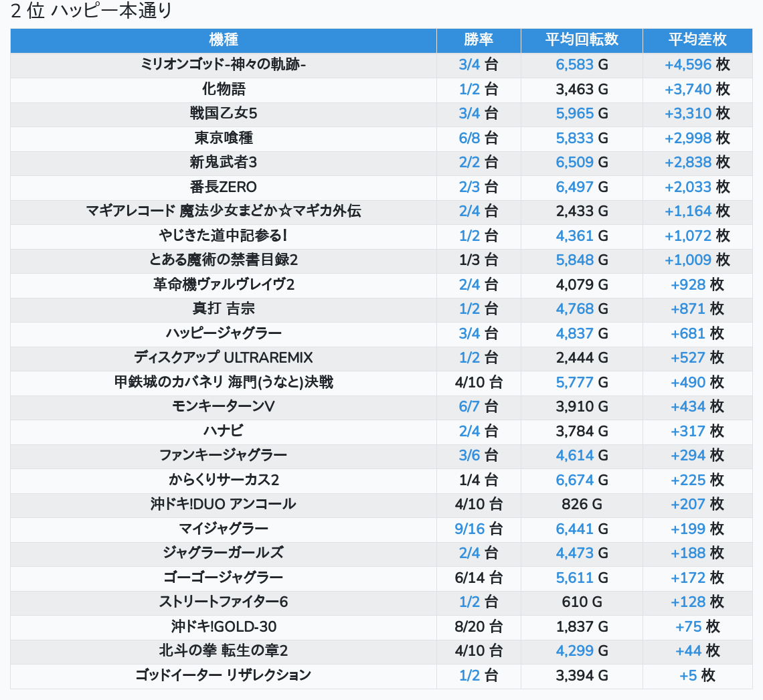Select the 沖ドキ!GOLD-30 machine name
This screenshot has height=700, width=763.
[x=224, y=626]
